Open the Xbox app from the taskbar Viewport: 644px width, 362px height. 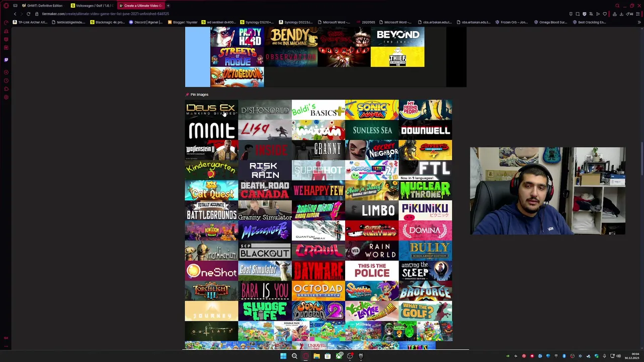point(339,356)
